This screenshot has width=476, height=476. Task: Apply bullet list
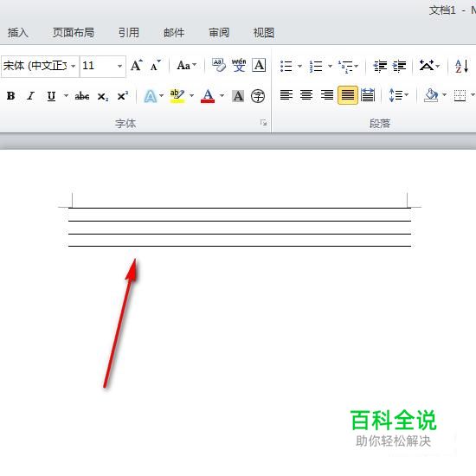click(286, 66)
